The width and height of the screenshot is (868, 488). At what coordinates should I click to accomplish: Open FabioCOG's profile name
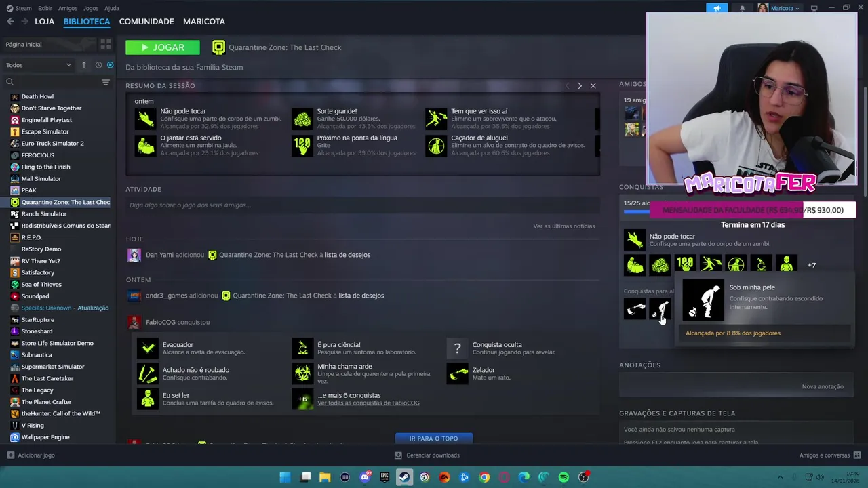[160, 322]
